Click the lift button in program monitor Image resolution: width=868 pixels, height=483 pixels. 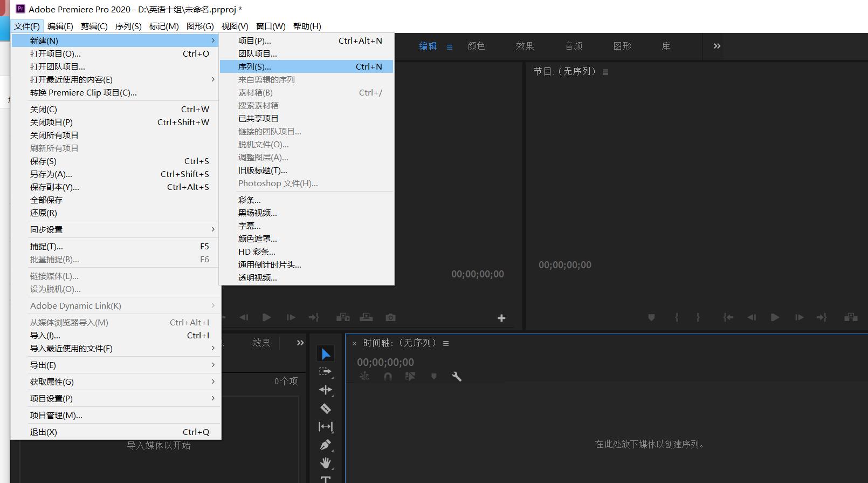coord(851,317)
